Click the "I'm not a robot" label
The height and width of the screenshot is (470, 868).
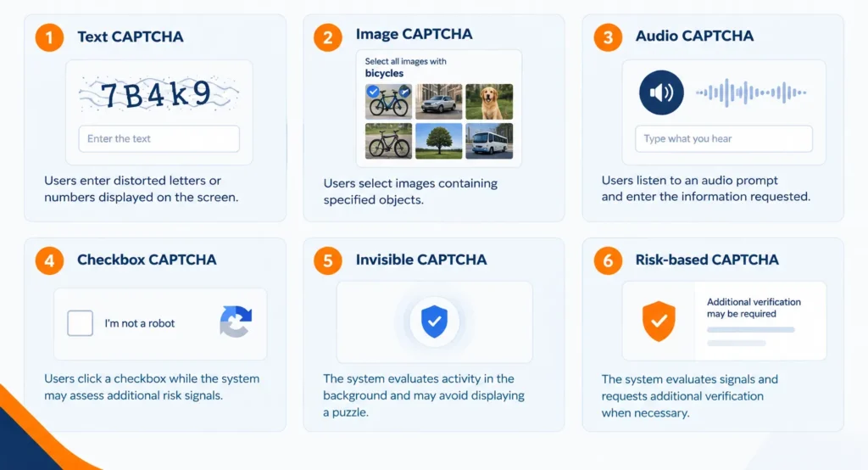pos(140,323)
